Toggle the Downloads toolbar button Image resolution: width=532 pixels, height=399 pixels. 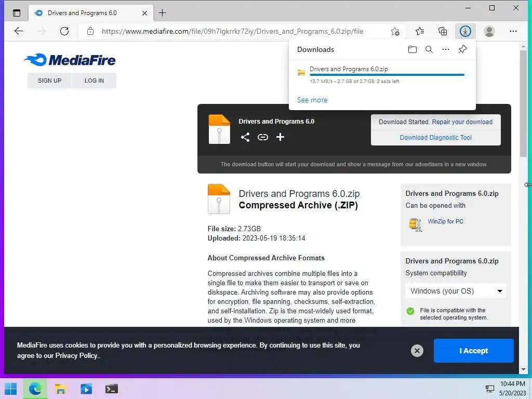[465, 31]
